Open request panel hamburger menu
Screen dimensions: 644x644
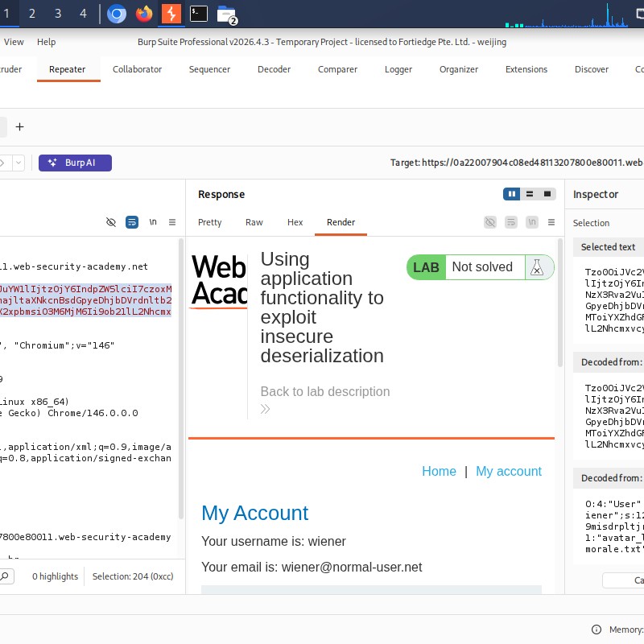(172, 222)
